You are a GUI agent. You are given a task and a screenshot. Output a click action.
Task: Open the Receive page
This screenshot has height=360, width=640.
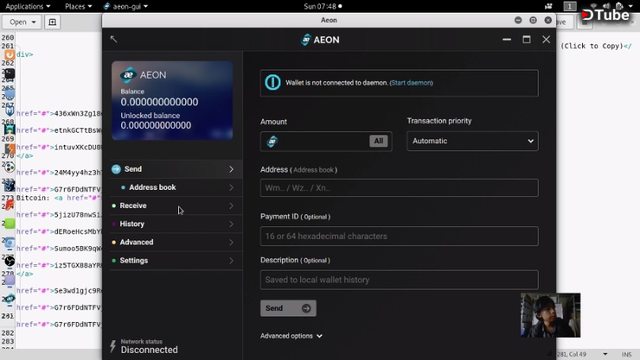click(176, 206)
